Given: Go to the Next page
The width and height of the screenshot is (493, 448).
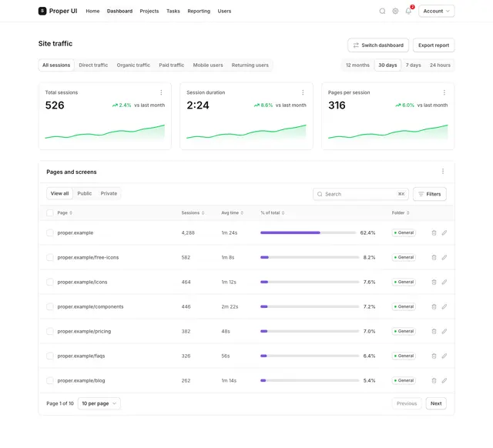Looking at the screenshot, I should [x=436, y=403].
